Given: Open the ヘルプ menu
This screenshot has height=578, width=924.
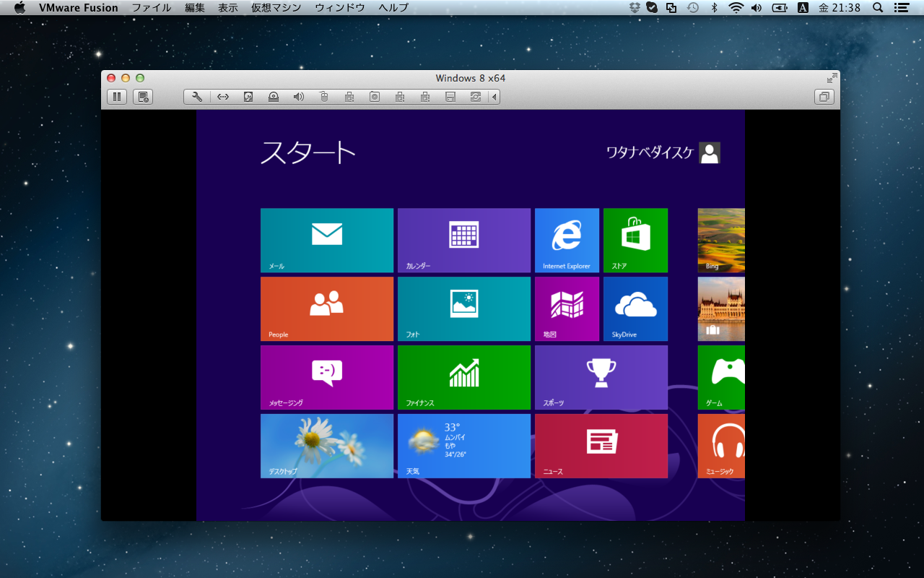Looking at the screenshot, I should point(393,8).
